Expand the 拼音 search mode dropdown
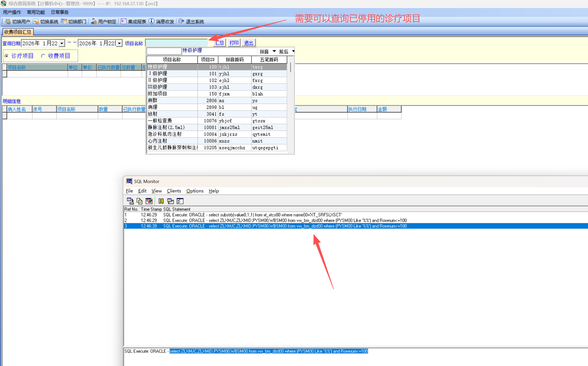This screenshot has width=588, height=366. [x=274, y=51]
